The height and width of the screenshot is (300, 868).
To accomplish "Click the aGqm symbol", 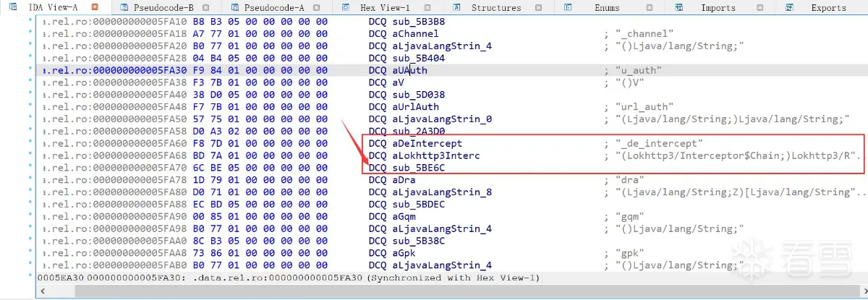I will coord(404,216).
